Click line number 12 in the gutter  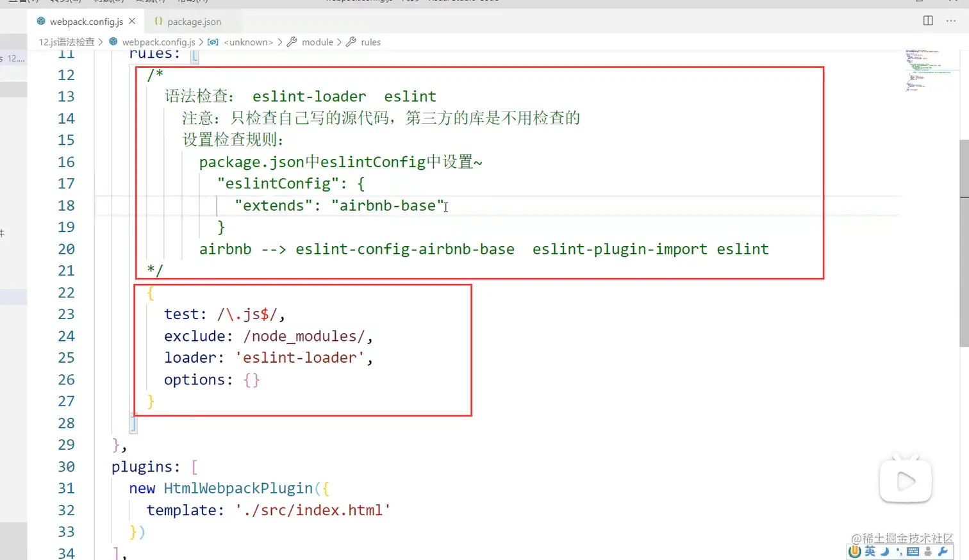click(x=66, y=75)
